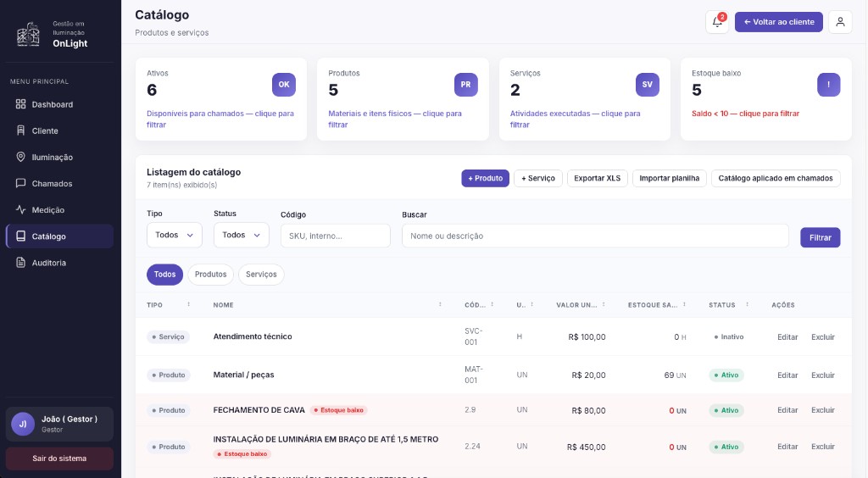Viewport: 868px width, 478px height.
Task: Click the OnLight logo icon
Action: pos(28,34)
